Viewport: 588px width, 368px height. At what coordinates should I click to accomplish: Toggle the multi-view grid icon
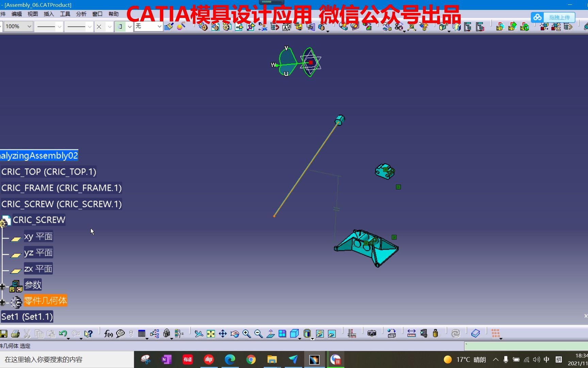coord(282,334)
